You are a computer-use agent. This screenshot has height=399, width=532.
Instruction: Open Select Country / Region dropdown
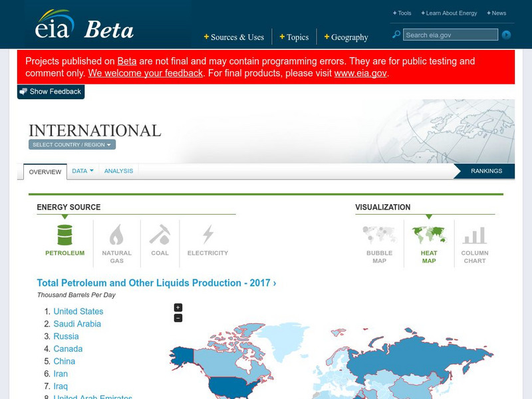tap(72, 145)
